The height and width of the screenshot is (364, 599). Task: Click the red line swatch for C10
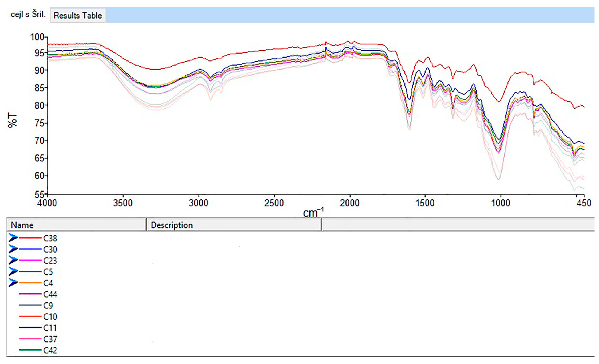(x=30, y=316)
